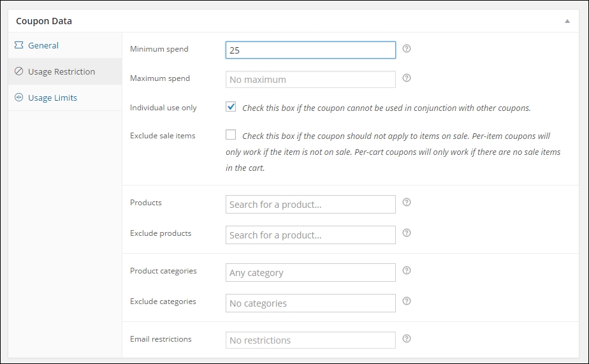Open the Products search dropdown
This screenshot has height=364, width=589.
coord(310,205)
